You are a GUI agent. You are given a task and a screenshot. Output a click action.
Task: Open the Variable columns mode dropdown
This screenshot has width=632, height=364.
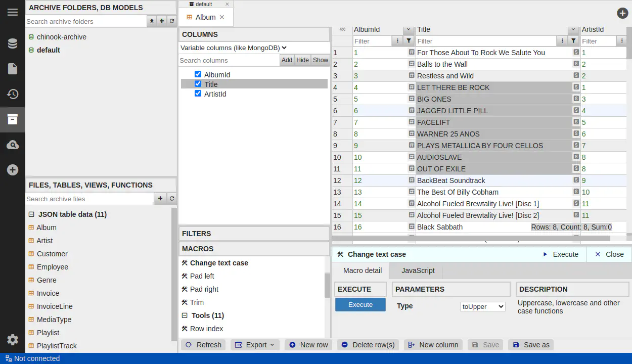pos(234,48)
